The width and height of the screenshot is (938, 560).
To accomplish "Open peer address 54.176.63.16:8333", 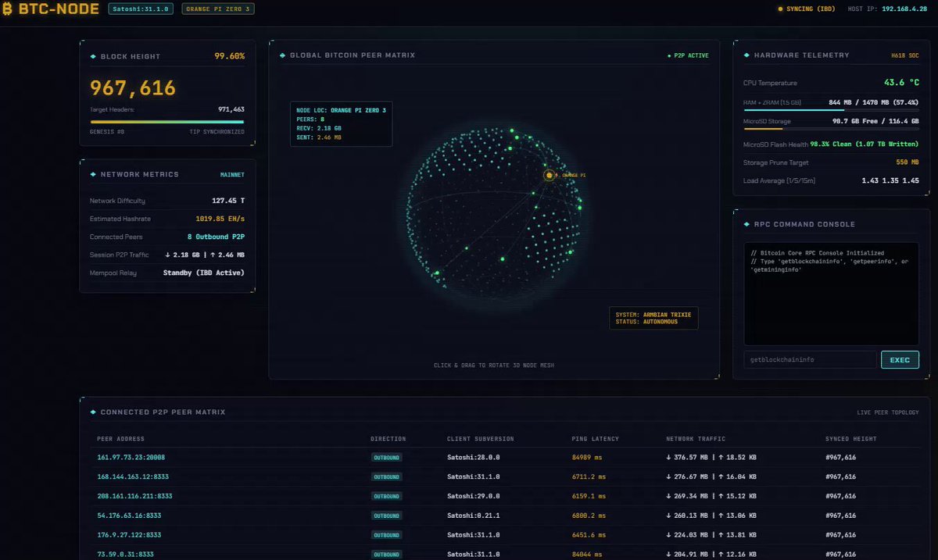I will (x=129, y=515).
